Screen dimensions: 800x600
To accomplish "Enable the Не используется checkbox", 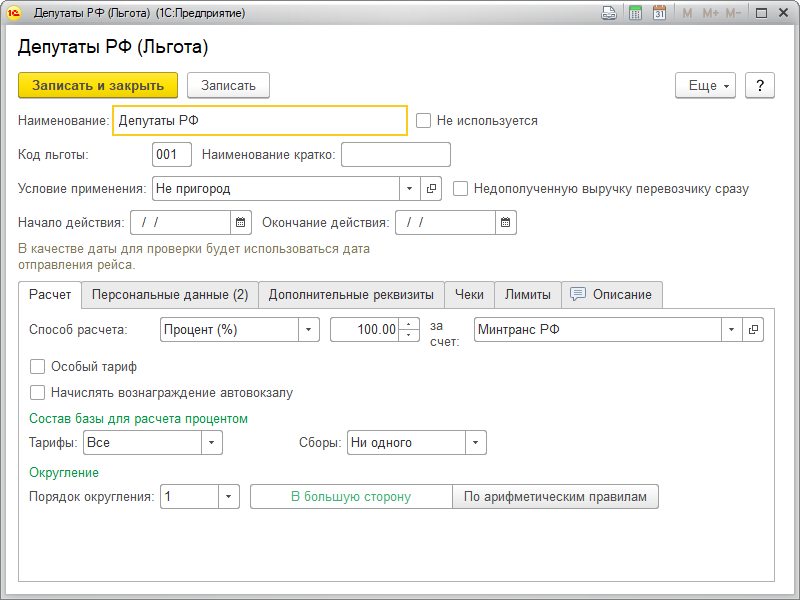I will (424, 121).
